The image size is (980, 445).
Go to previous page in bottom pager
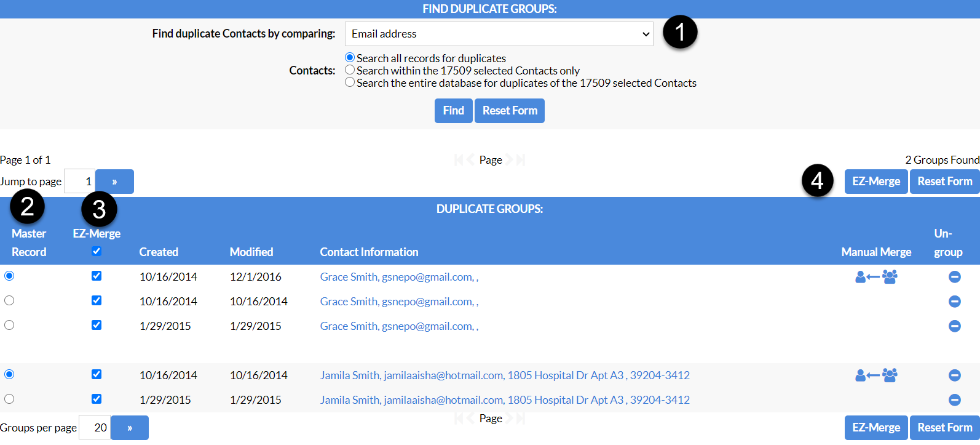471,419
